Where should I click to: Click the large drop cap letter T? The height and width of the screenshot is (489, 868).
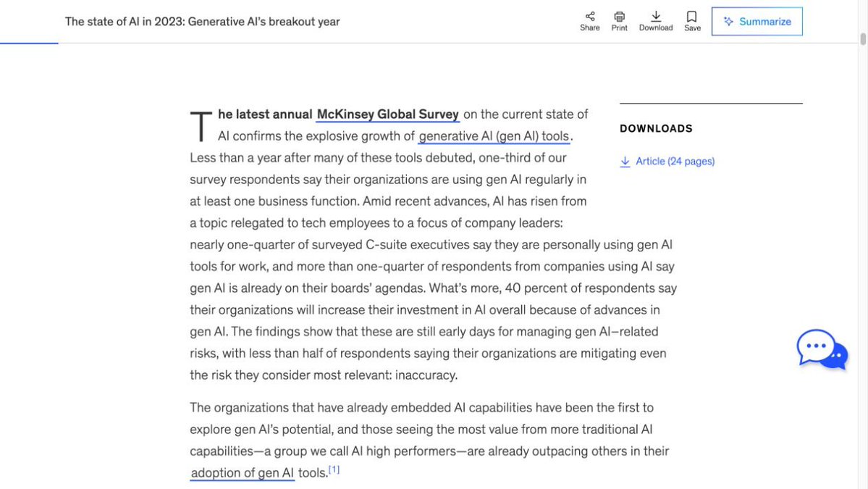pos(201,126)
